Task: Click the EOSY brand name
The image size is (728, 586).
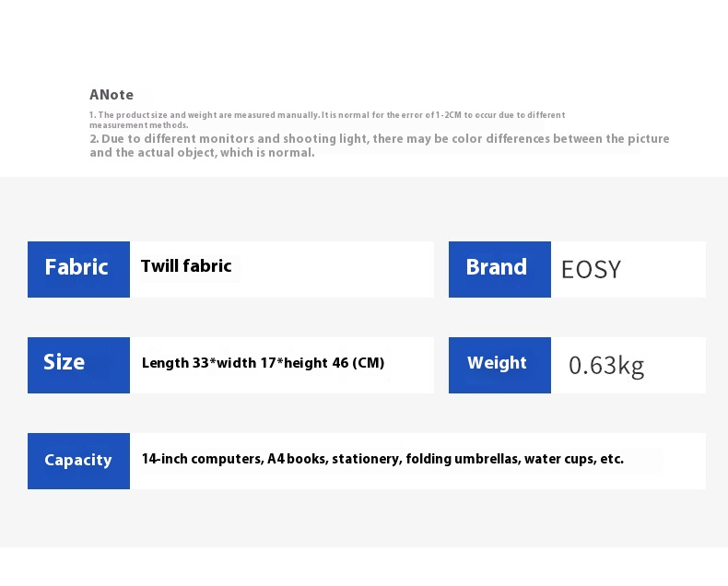Action: pyautogui.click(x=591, y=270)
